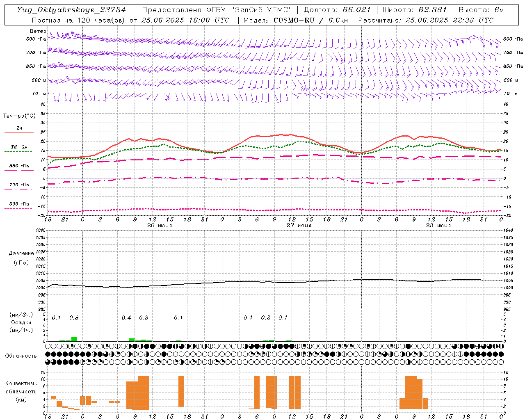Click the Осадки panel label
Viewport: 525px width, 420px height.
click(21, 322)
